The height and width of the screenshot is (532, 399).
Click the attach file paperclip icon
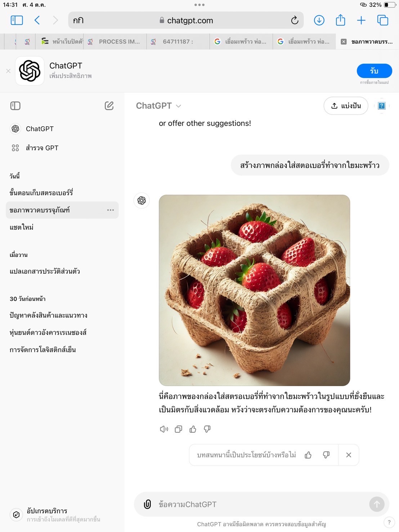point(147,504)
